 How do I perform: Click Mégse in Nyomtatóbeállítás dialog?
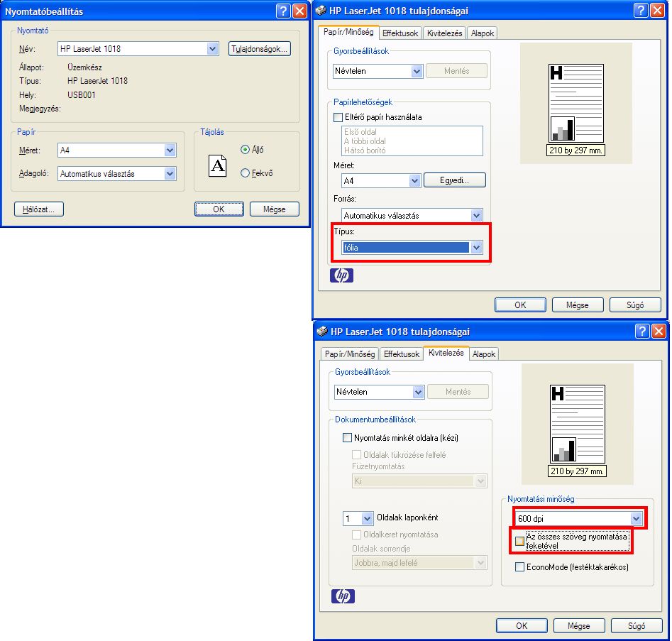275,209
